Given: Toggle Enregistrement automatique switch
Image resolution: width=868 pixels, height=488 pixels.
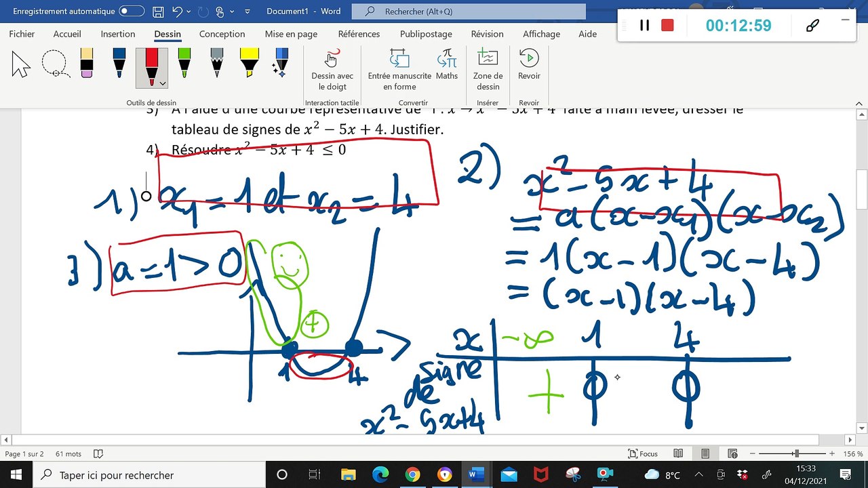Looking at the screenshot, I should tap(132, 12).
